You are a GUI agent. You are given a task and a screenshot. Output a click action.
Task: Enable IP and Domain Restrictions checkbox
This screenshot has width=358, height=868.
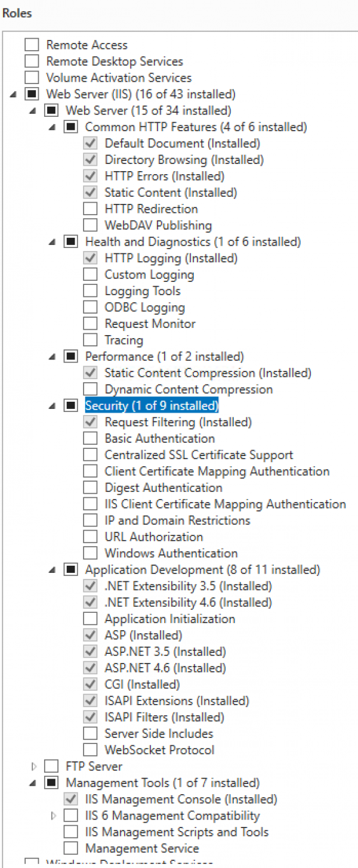coord(90,520)
